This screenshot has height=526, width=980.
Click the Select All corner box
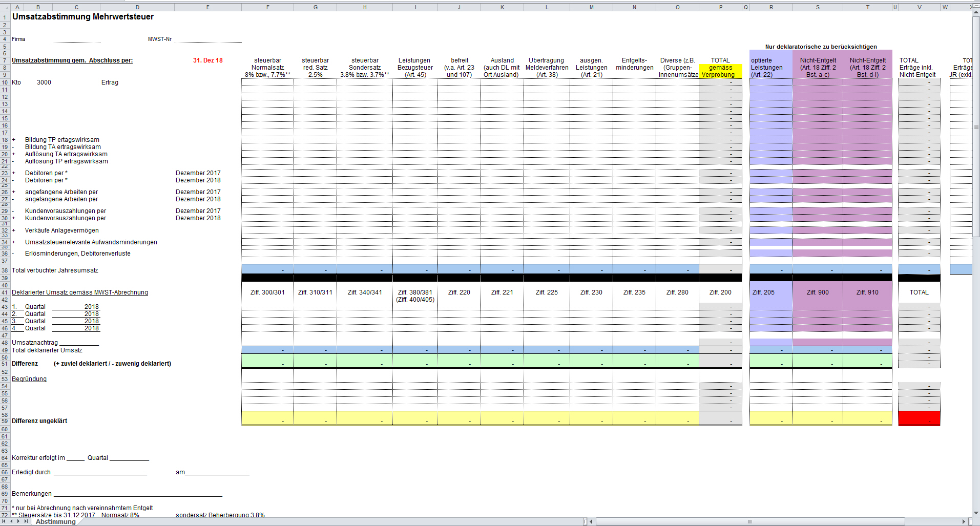tap(5, 7)
